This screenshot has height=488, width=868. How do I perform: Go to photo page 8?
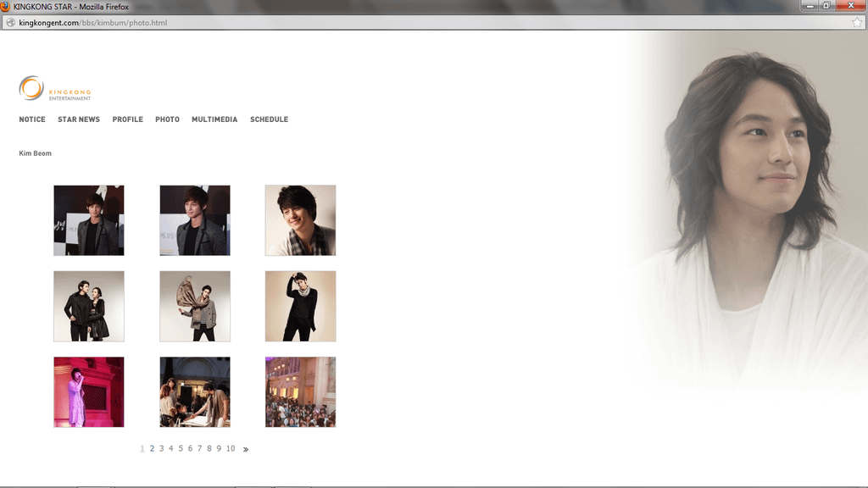209,449
